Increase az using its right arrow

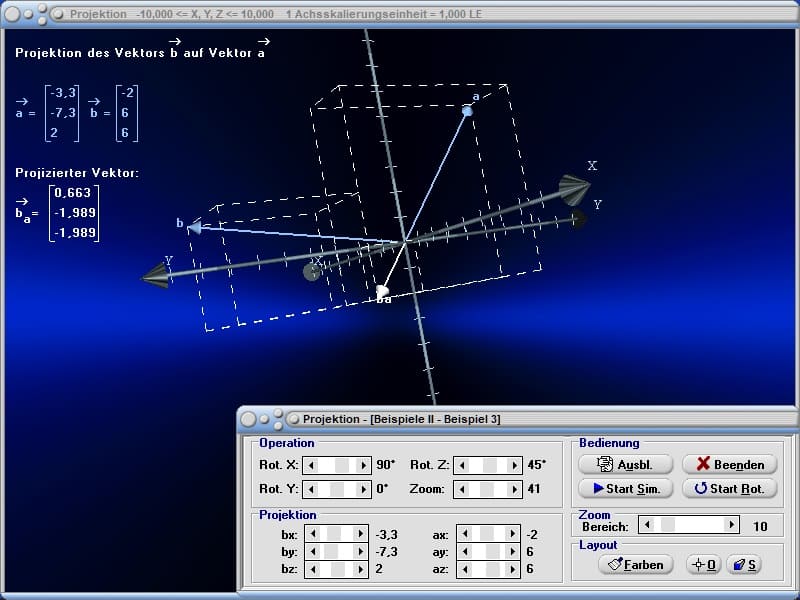click(513, 569)
